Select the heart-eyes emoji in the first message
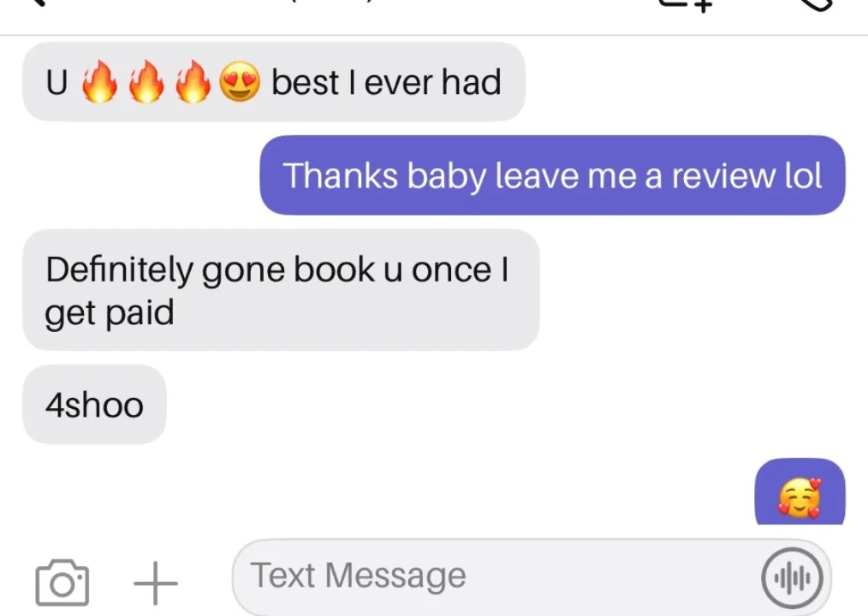 239,82
